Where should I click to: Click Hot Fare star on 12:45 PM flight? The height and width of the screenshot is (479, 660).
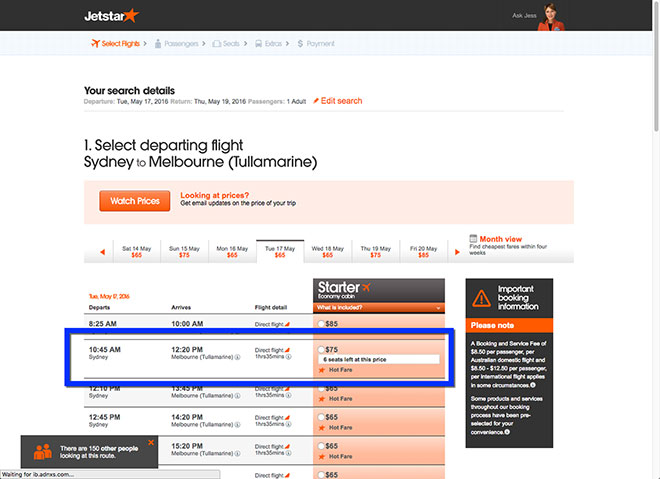(x=322, y=428)
